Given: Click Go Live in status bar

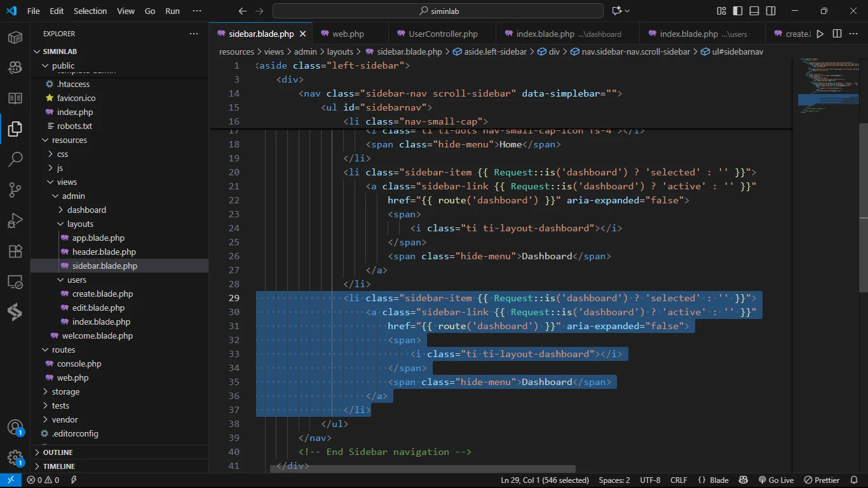Looking at the screenshot, I should tap(776, 480).
